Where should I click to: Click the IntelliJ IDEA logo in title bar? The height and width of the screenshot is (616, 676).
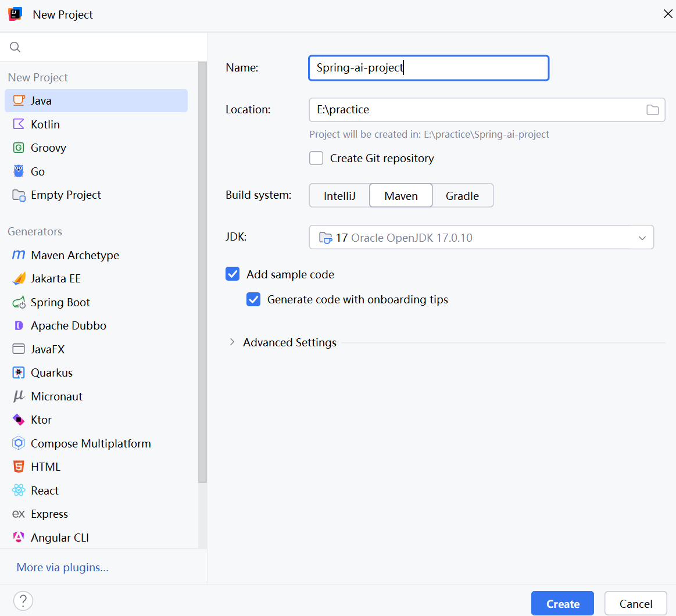[x=15, y=14]
